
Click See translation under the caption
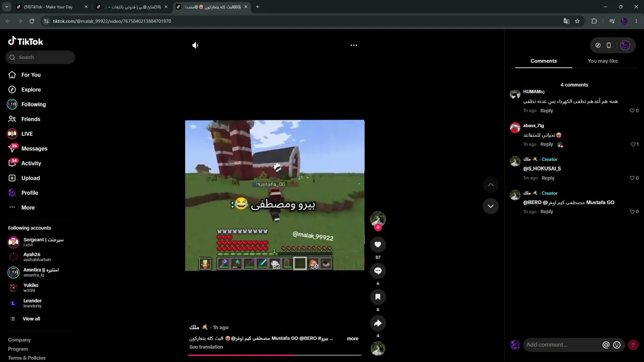pyautogui.click(x=206, y=347)
